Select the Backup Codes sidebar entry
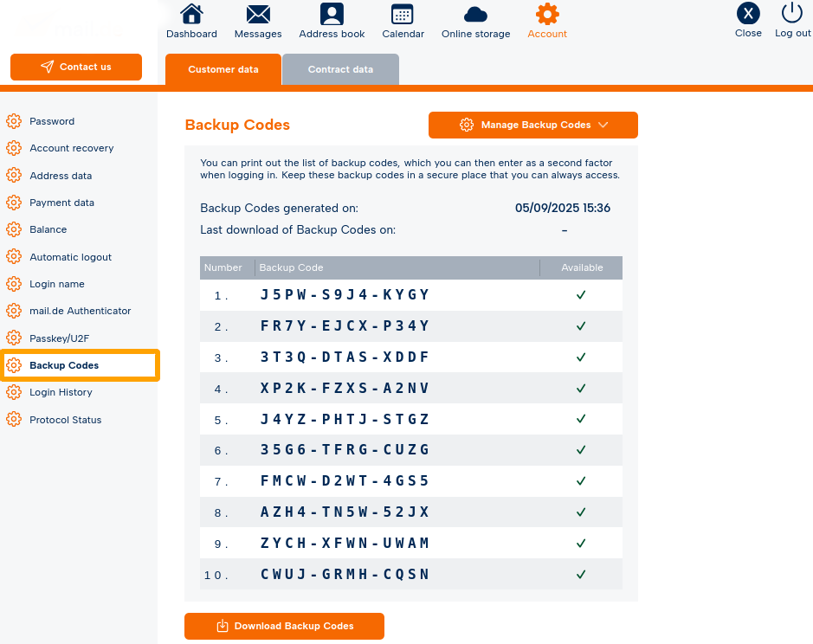The height and width of the screenshot is (644, 813). (x=80, y=365)
